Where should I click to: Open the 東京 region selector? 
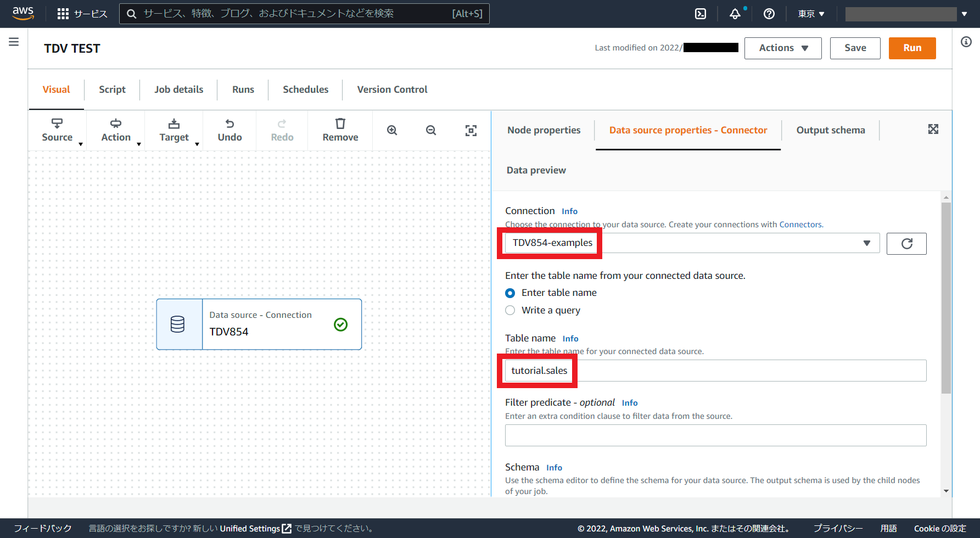811,14
